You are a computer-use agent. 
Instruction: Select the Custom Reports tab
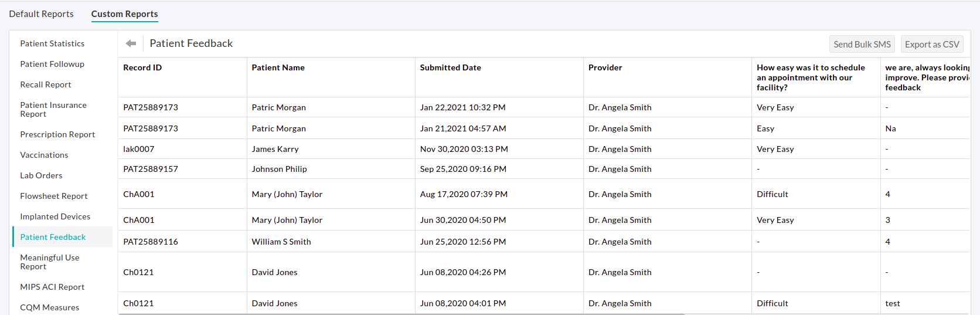coord(124,14)
